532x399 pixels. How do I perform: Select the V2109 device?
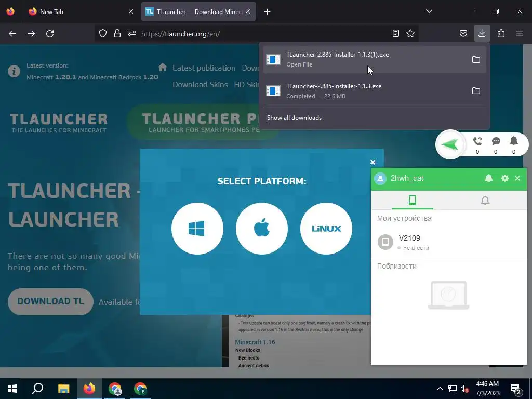[448, 242]
